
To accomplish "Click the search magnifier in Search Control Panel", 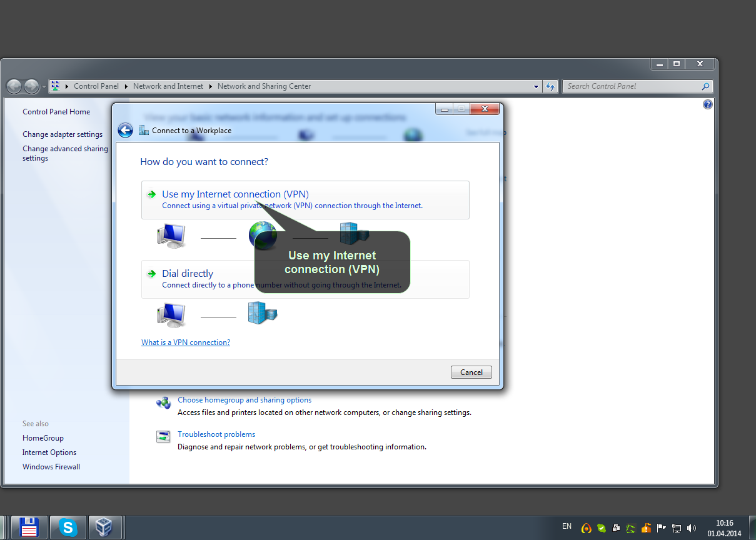I will tap(705, 86).
